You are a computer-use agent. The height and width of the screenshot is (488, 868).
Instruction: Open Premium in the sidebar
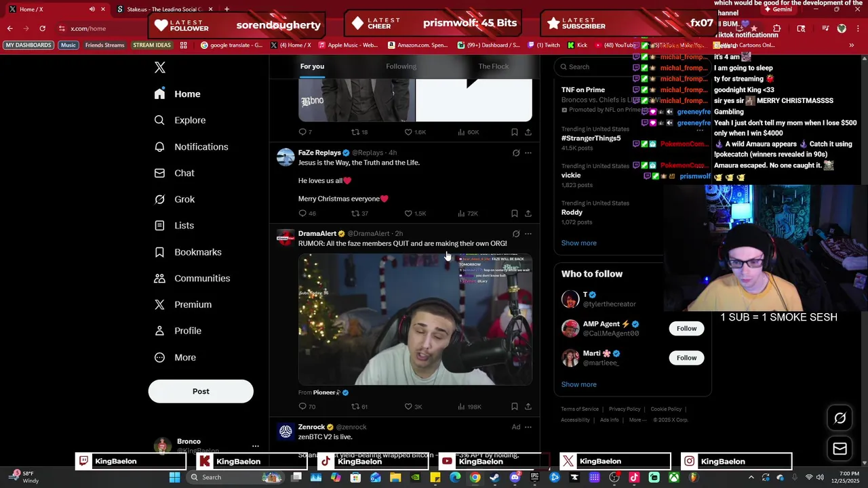183,305
